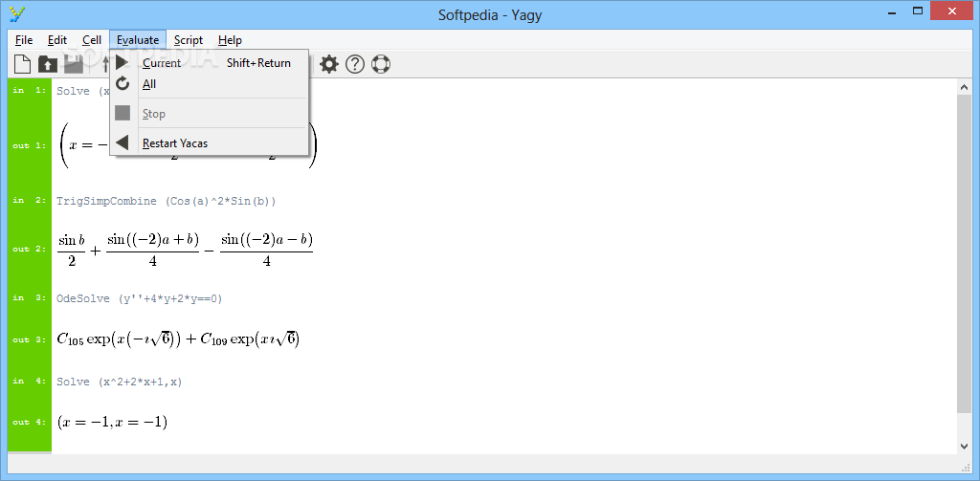This screenshot has height=481, width=980.
Task: Click the Yagy logo in the title bar
Action: tap(17, 13)
